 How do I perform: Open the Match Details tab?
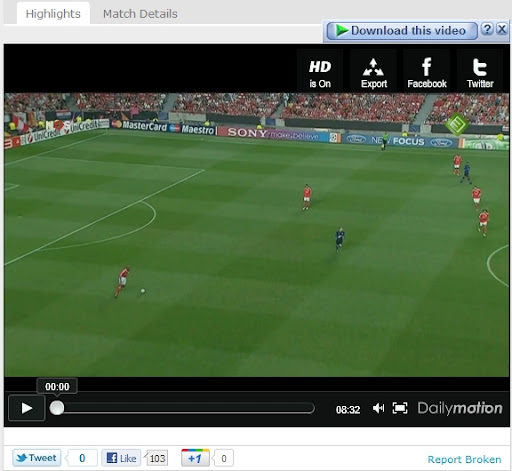[x=140, y=14]
